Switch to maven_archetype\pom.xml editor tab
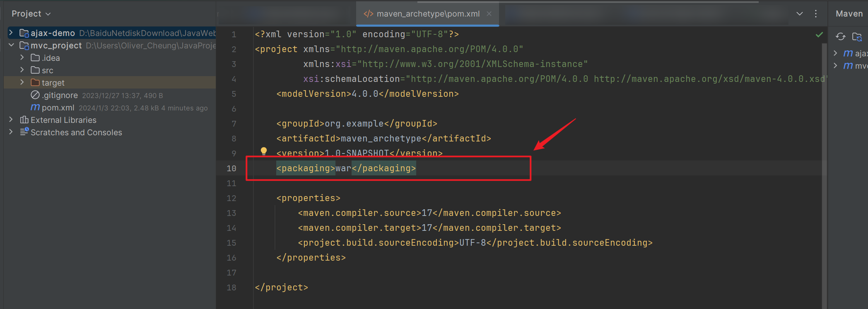 click(428, 14)
